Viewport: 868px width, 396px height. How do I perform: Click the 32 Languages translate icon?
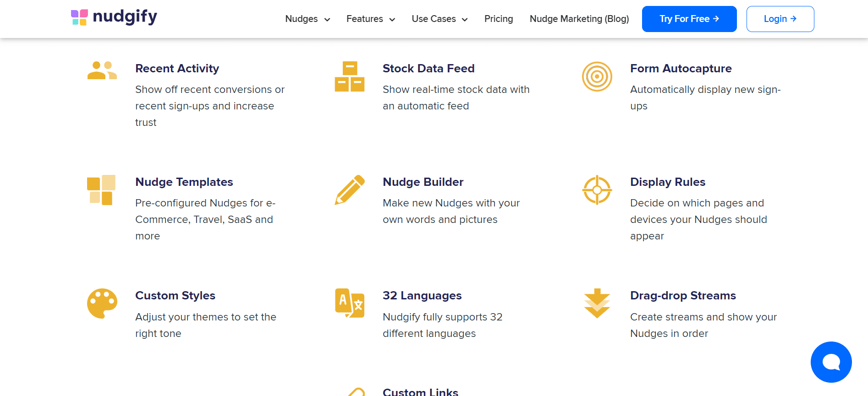coord(349,303)
